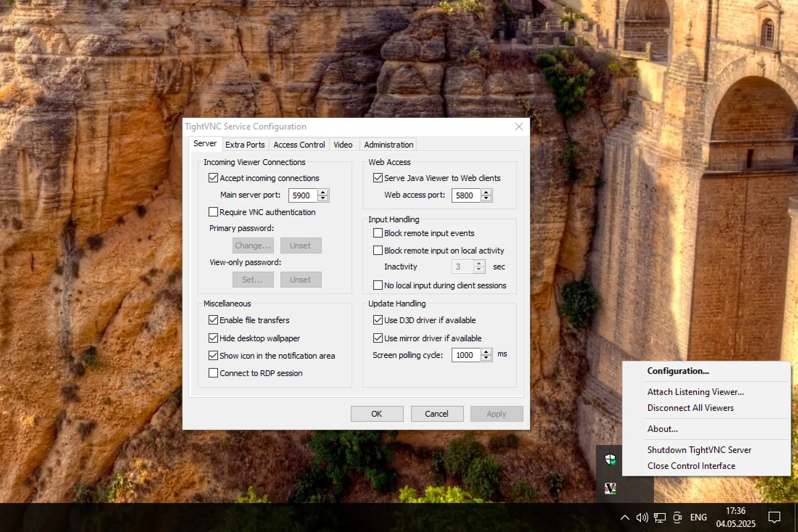Click Unset under Primary password
Viewport: 798px width, 532px height.
tap(301, 246)
